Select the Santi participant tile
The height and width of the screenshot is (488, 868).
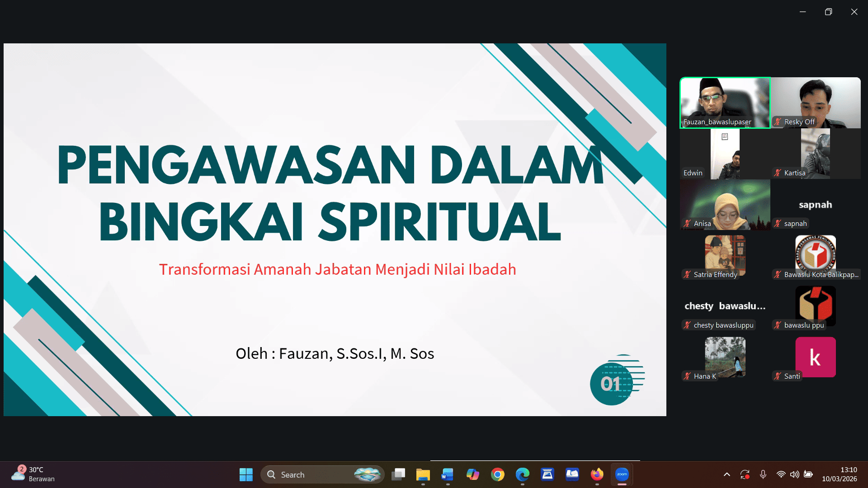(x=816, y=357)
